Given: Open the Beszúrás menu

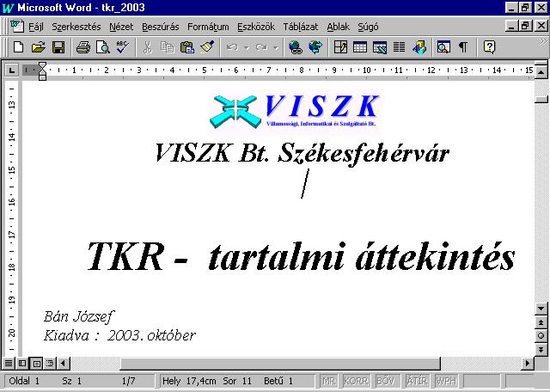Looking at the screenshot, I should click(161, 27).
